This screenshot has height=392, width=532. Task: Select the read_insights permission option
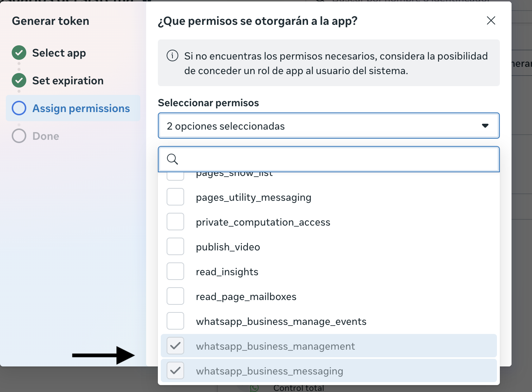click(227, 272)
